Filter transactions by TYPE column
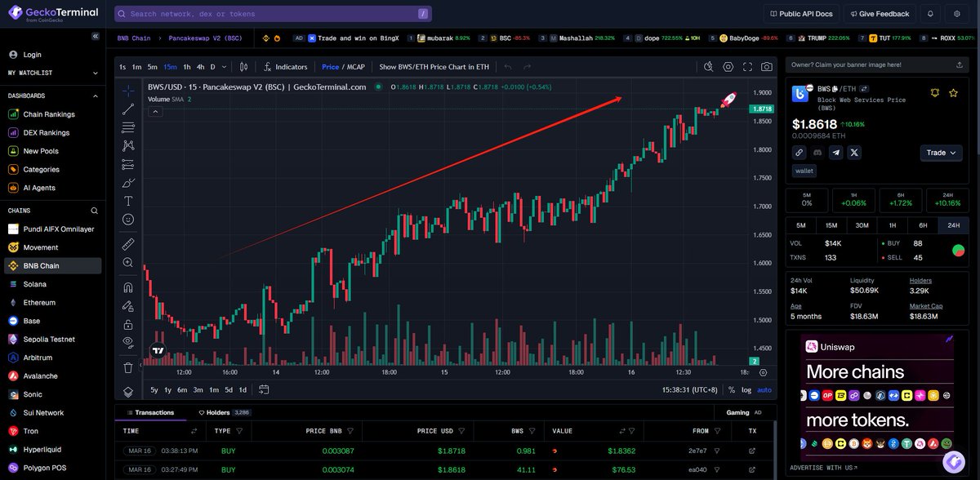 pos(239,431)
